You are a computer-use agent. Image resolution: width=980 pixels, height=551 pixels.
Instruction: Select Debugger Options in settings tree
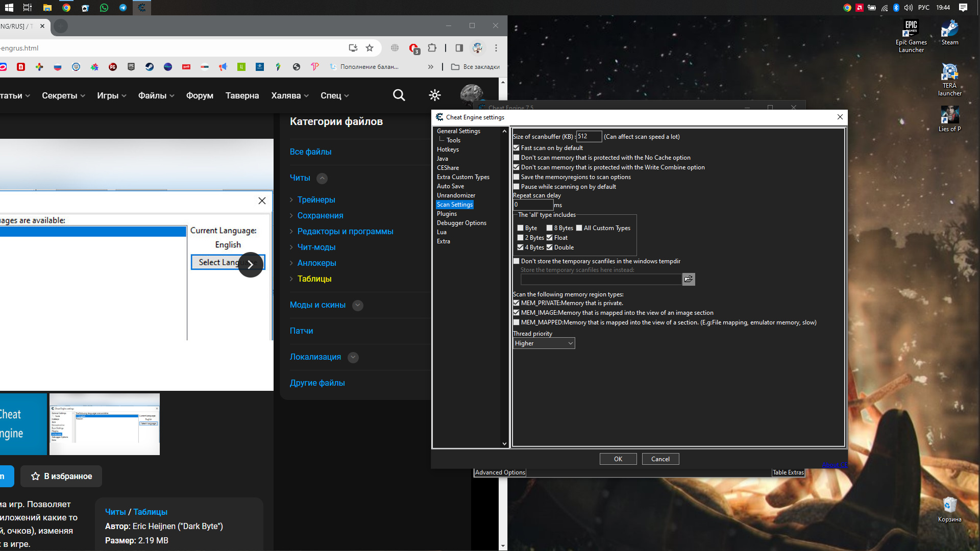[461, 223]
